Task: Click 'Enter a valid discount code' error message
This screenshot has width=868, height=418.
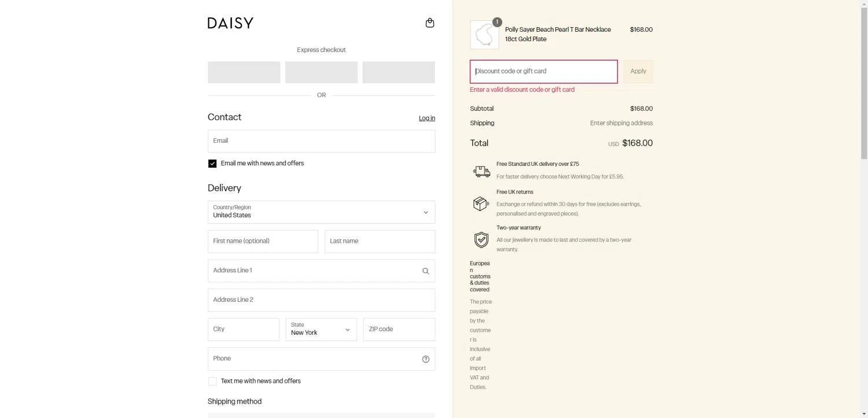Action: pos(522,90)
